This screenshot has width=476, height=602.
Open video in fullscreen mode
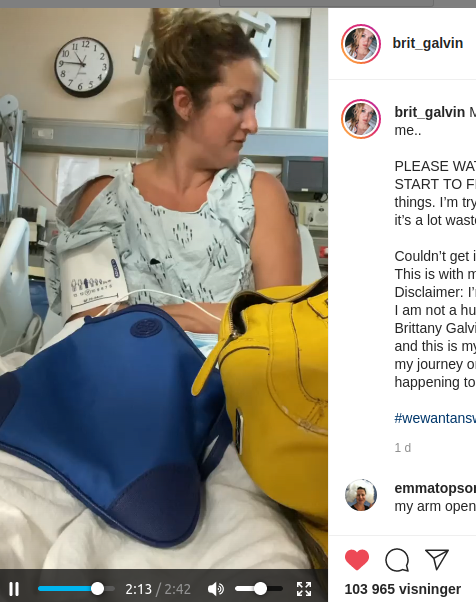(304, 589)
